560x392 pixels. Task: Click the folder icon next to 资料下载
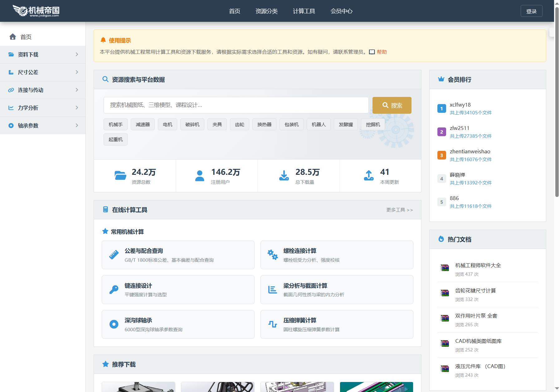click(x=11, y=55)
